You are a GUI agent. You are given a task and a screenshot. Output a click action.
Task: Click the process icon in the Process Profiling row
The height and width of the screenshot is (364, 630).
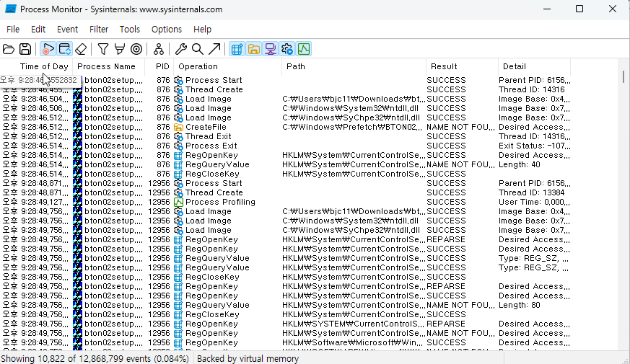[77, 203]
